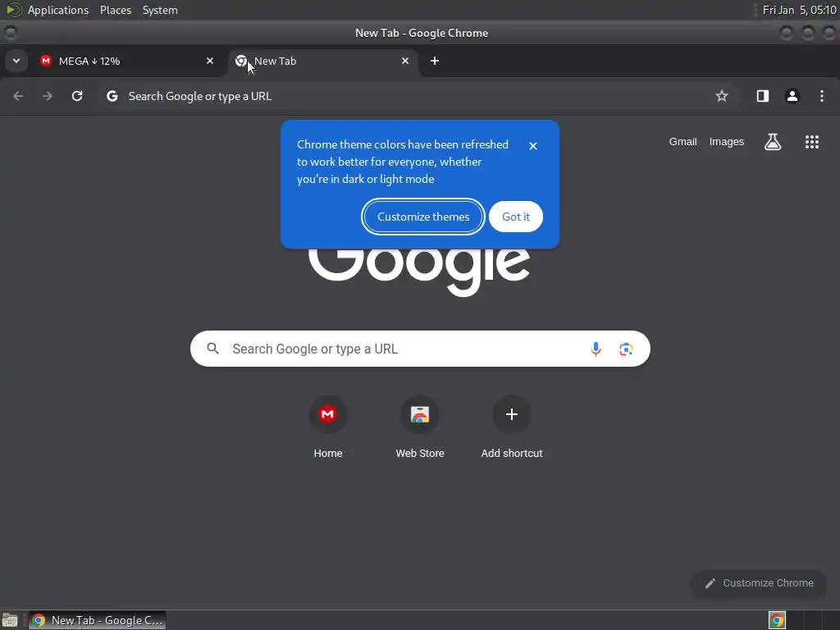Click the show desktop icon in bottom panel
Image resolution: width=840 pixels, height=630 pixels.
pyautogui.click(x=10, y=620)
